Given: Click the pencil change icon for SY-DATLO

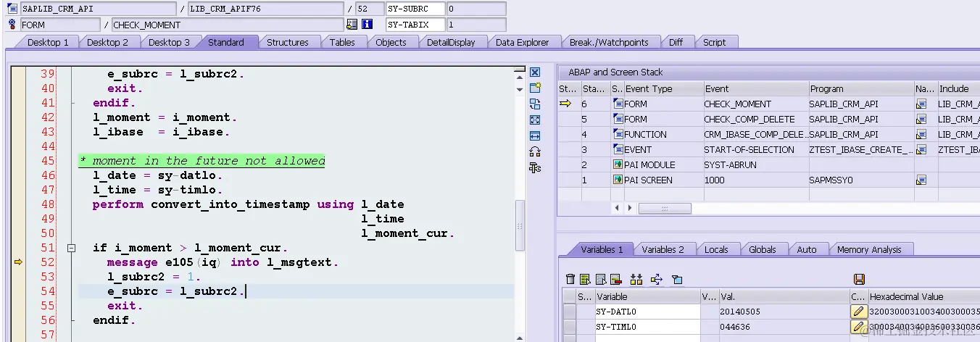Looking at the screenshot, I should 859,311.
